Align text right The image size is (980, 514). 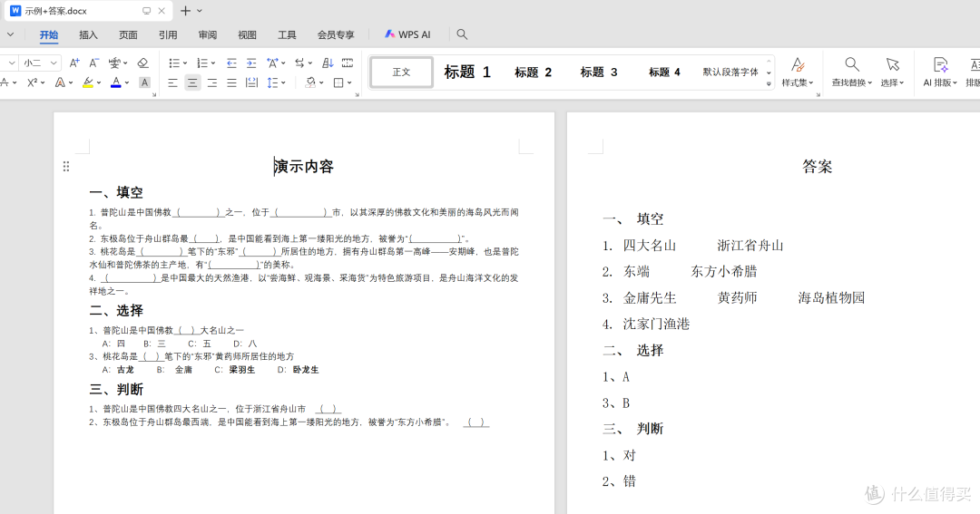[x=212, y=82]
